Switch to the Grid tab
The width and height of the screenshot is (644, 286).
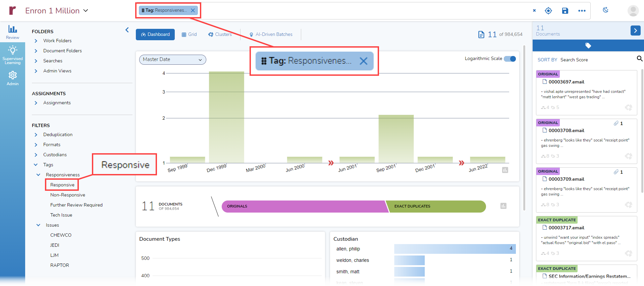click(x=189, y=35)
